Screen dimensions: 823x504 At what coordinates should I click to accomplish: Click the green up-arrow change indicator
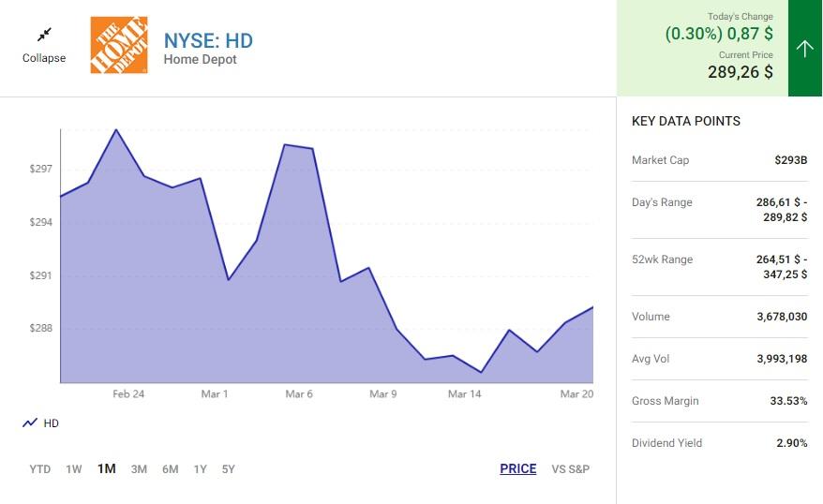pos(804,49)
